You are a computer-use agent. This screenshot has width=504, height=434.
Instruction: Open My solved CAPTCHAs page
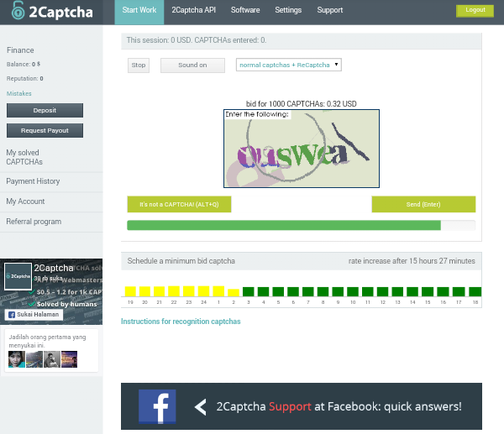24,157
